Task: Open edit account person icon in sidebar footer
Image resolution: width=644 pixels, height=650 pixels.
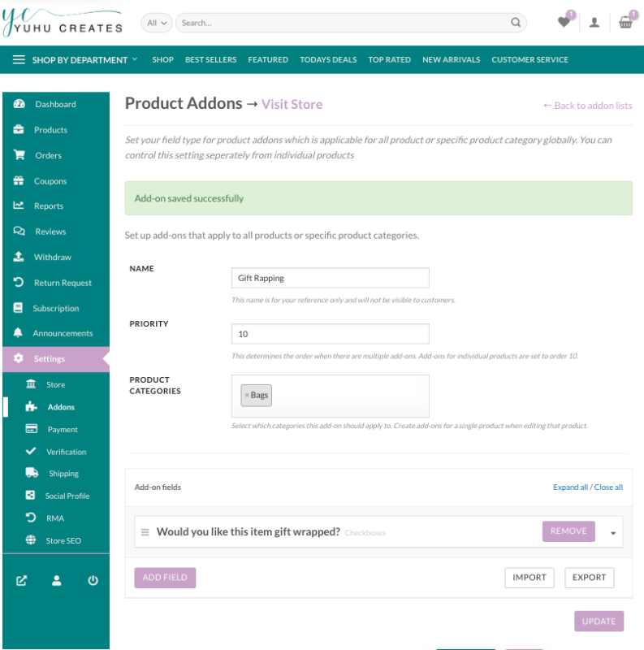Action: tap(57, 581)
